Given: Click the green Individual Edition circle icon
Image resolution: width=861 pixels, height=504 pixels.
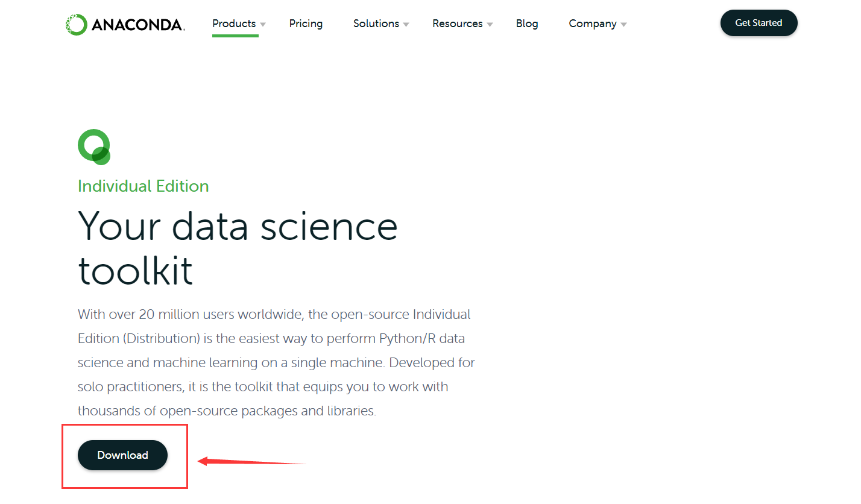Looking at the screenshot, I should (94, 146).
